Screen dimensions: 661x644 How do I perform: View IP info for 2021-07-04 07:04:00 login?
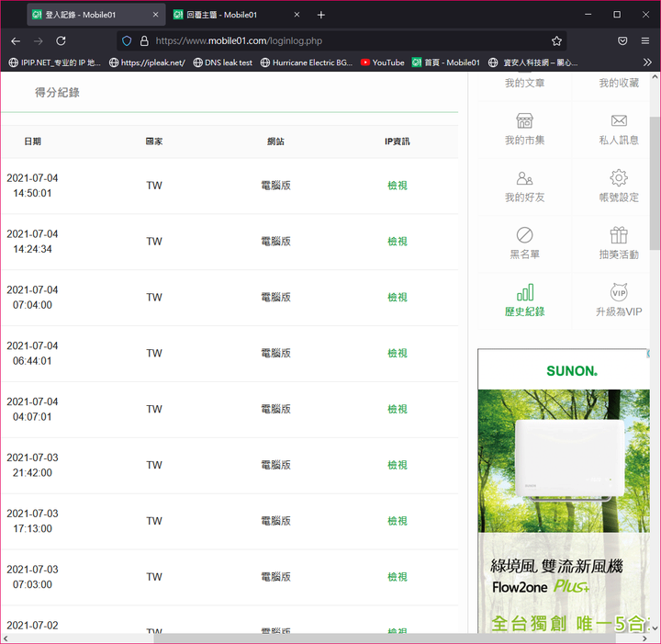(x=398, y=298)
